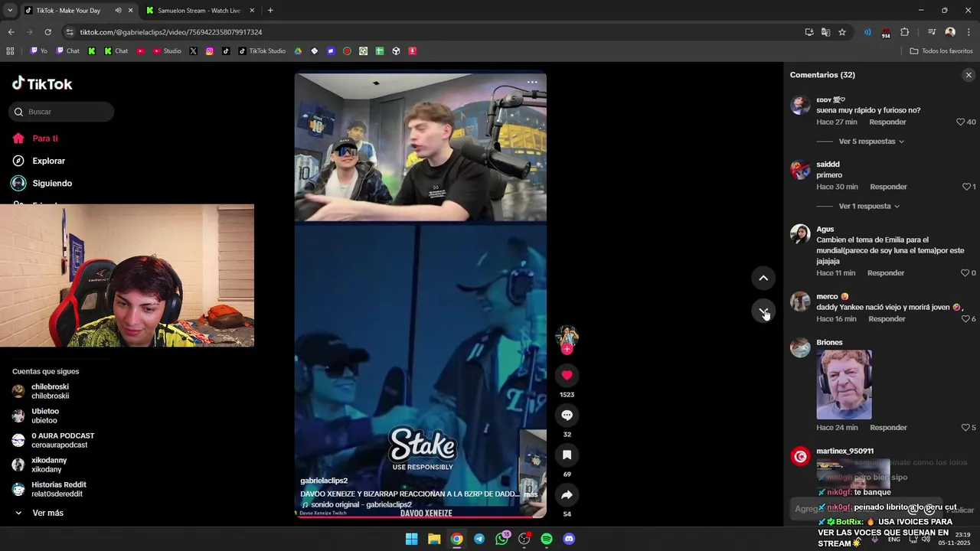The width and height of the screenshot is (980, 551).
Task: Open the TikTok Studio bookmark
Action: [262, 51]
